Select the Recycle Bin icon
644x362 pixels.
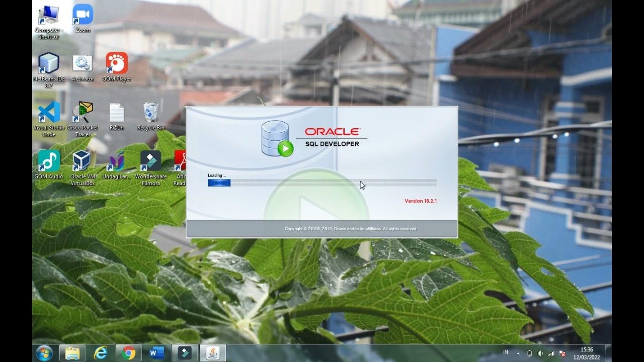[x=151, y=116]
